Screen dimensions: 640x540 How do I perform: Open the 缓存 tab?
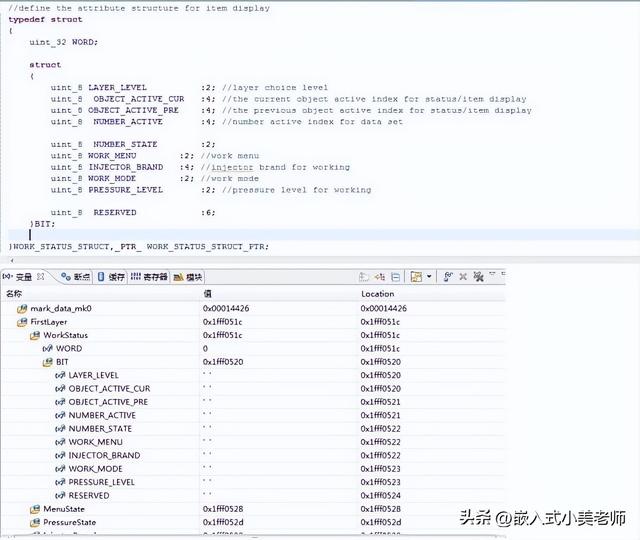111,277
